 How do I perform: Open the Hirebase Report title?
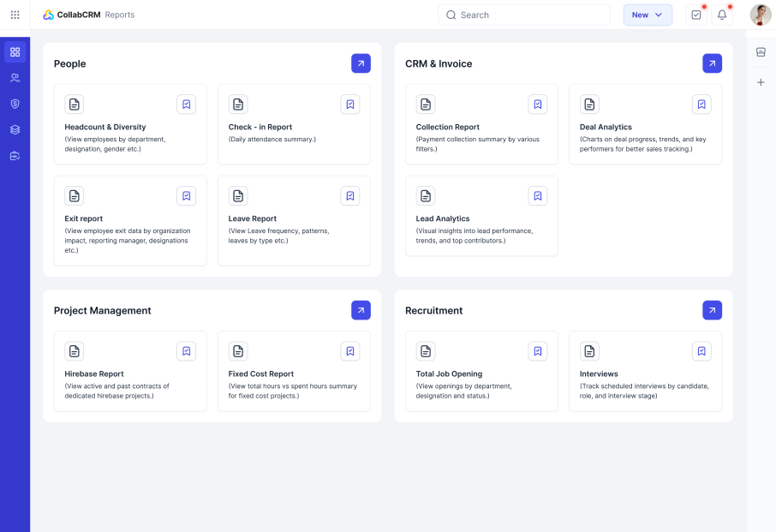coord(94,374)
